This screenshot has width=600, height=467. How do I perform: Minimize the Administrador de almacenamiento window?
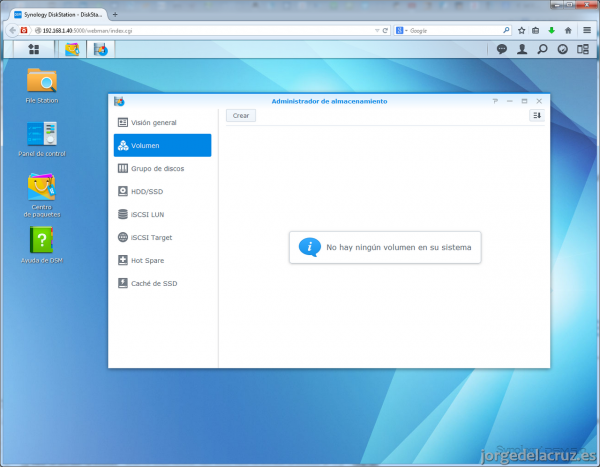[x=510, y=101]
